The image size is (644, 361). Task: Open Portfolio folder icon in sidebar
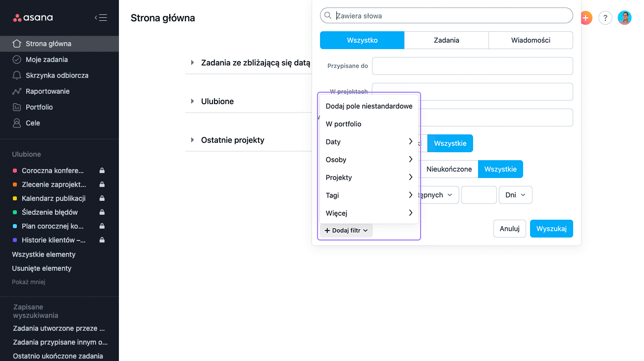pyautogui.click(x=17, y=107)
